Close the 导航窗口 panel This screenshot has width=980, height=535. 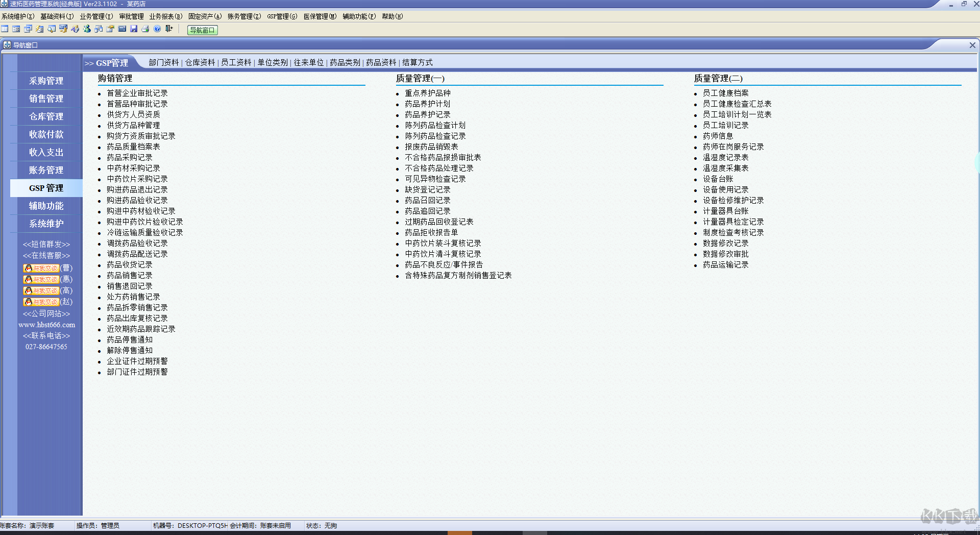tap(972, 45)
